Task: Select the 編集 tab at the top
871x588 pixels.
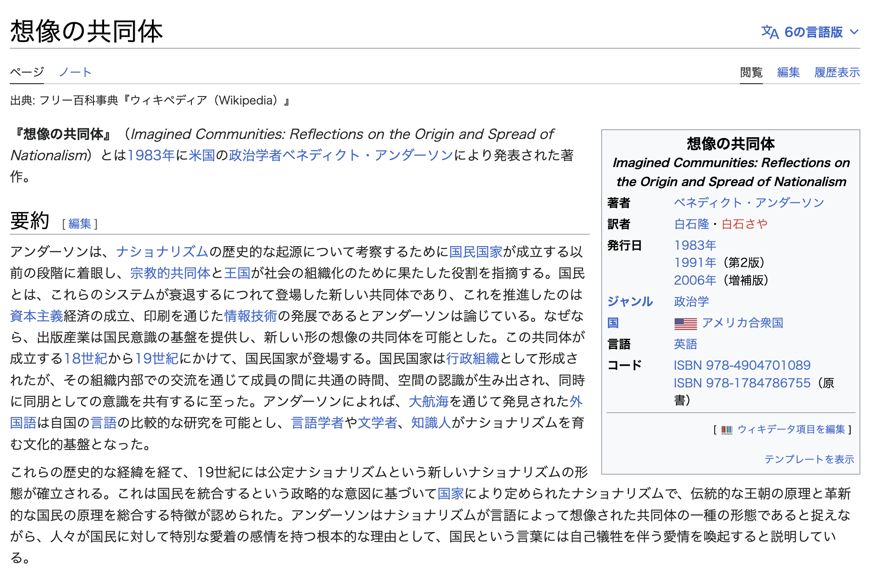Action: click(x=788, y=72)
